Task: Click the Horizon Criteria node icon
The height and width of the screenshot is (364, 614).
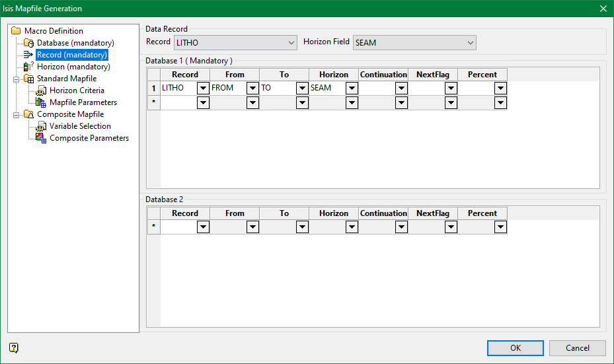Action: [x=41, y=91]
